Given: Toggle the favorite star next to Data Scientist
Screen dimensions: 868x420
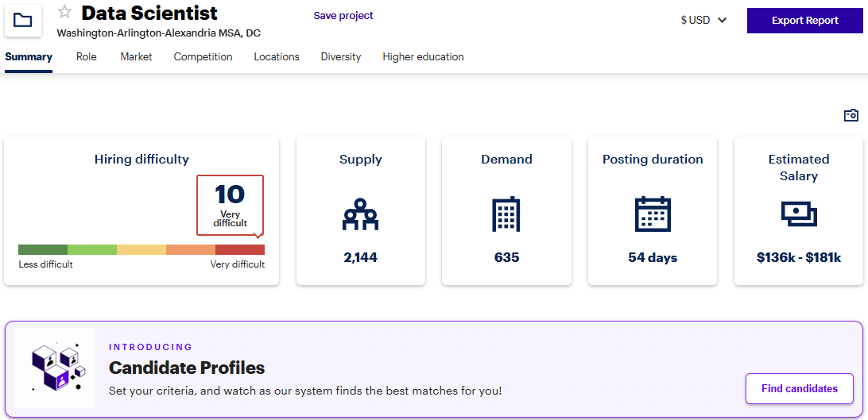Looking at the screenshot, I should [x=65, y=13].
